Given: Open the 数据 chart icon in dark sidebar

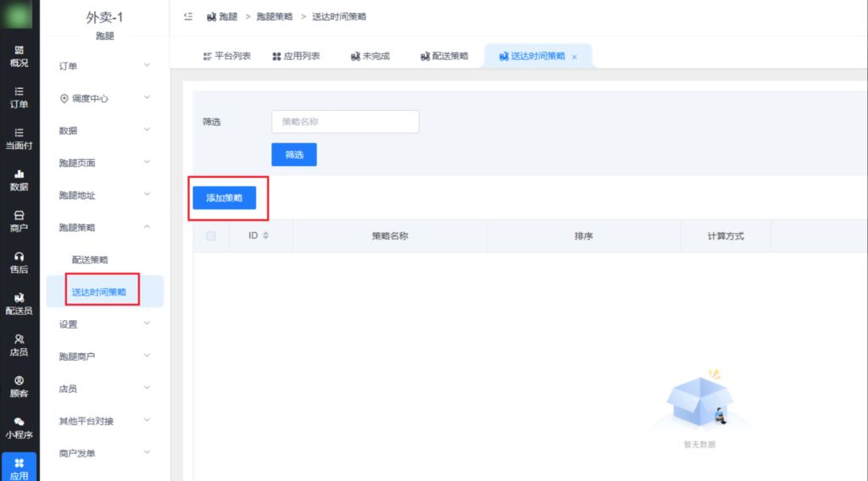Looking at the screenshot, I should (x=19, y=180).
